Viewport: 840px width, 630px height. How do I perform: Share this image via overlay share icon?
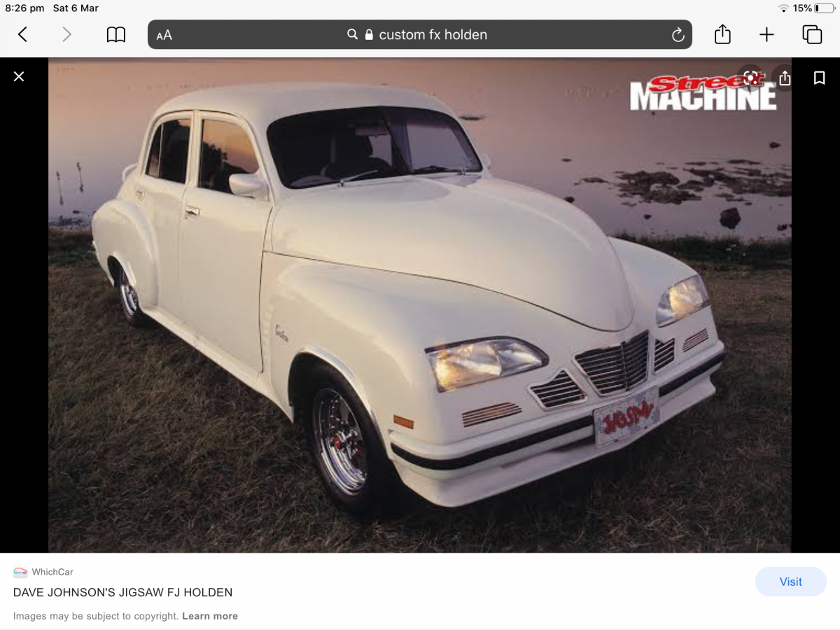click(785, 78)
